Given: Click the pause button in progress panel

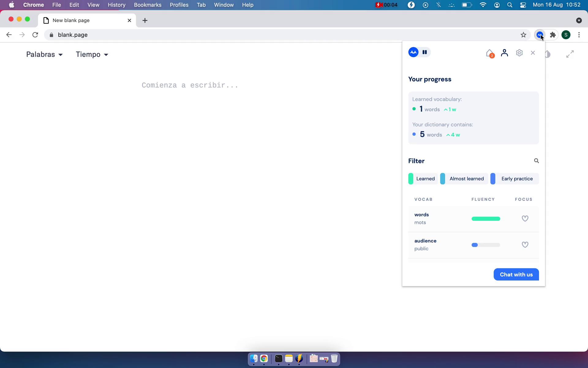Looking at the screenshot, I should 424,52.
